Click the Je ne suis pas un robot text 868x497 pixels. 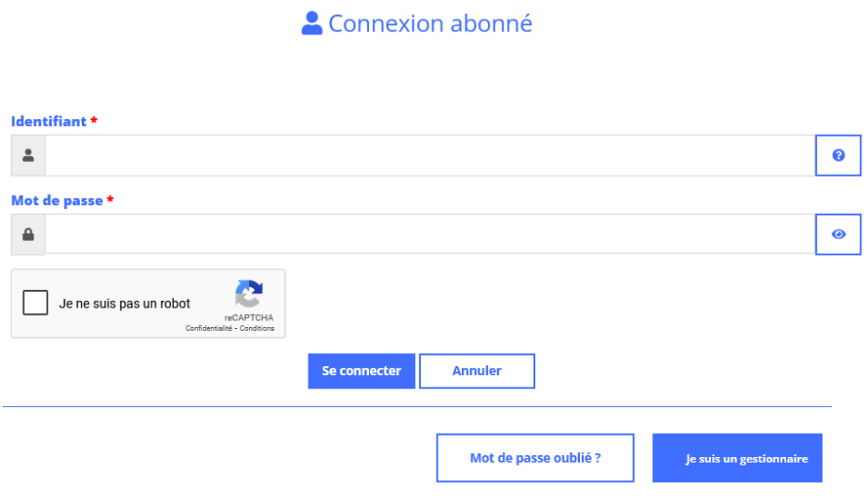tap(125, 304)
